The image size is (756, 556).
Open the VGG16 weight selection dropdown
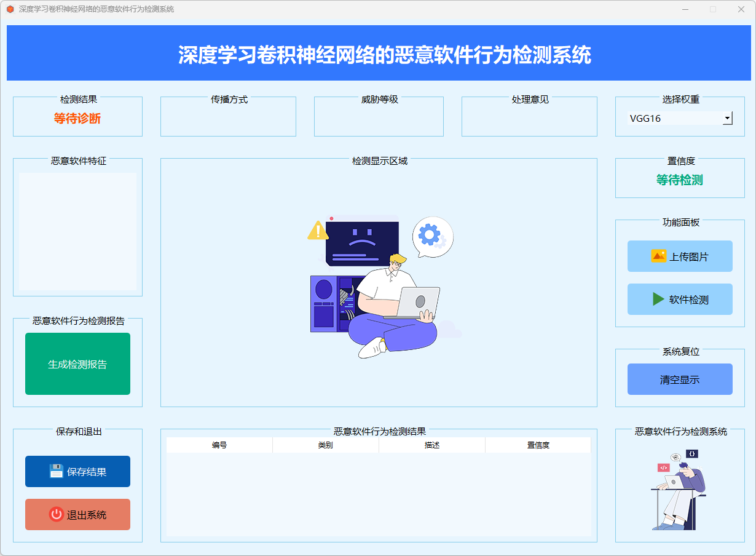tap(675, 118)
